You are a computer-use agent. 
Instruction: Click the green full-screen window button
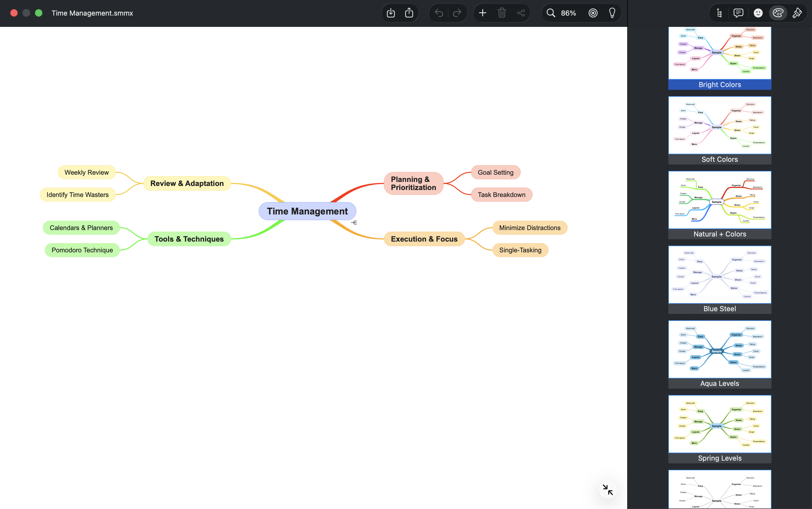39,13
